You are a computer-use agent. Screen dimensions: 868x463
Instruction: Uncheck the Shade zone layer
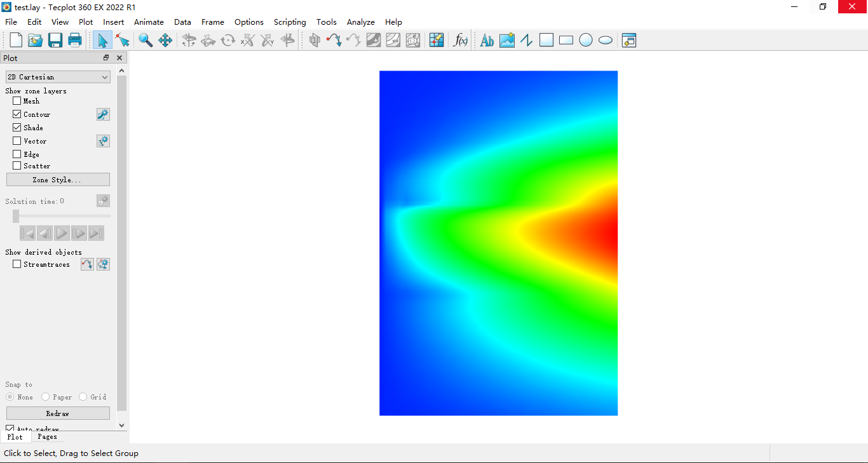pyautogui.click(x=17, y=128)
